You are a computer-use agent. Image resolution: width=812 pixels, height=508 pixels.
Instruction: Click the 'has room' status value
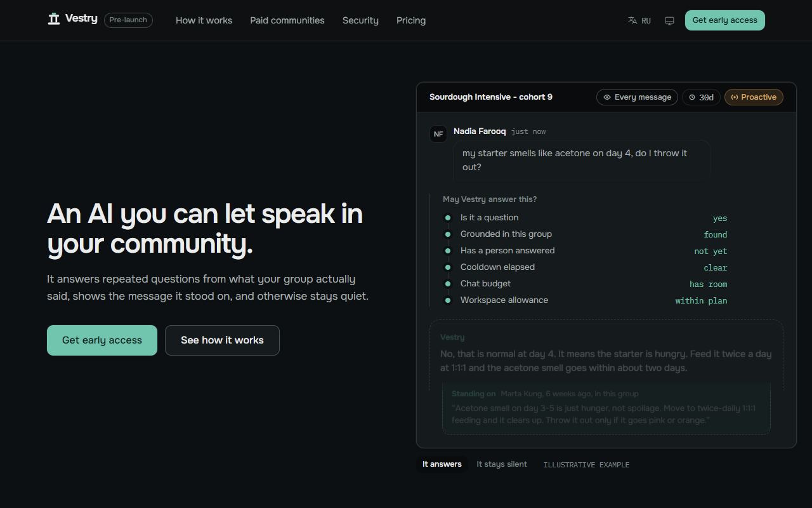point(709,284)
